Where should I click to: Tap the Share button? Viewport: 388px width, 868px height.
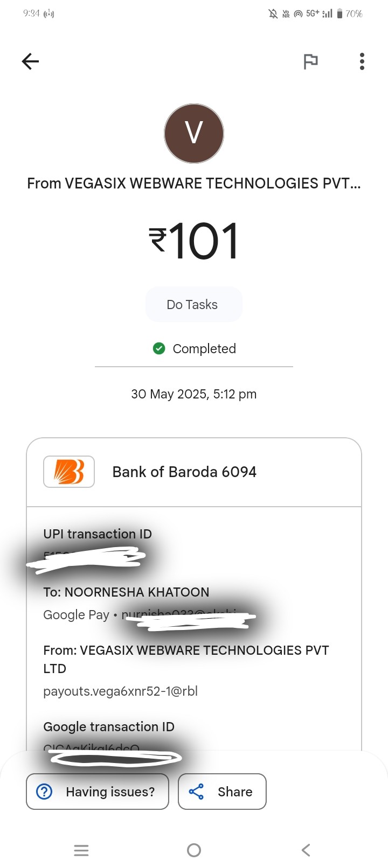point(222,792)
